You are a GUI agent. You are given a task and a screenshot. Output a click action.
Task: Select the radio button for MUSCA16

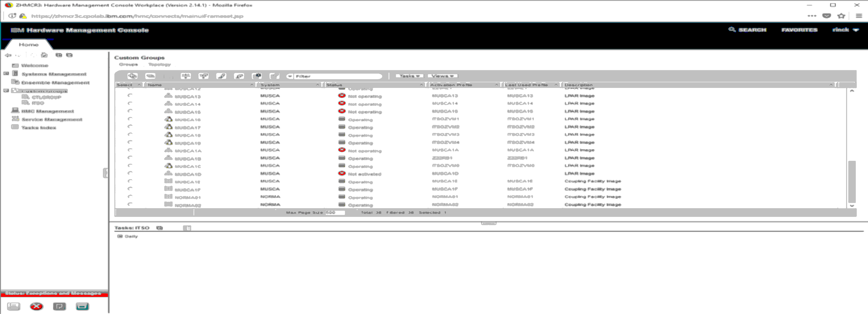[x=130, y=119]
